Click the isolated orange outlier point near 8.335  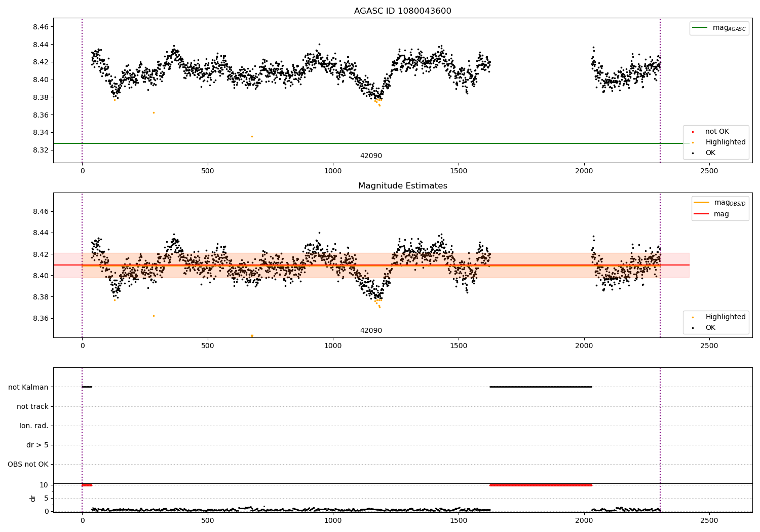(x=252, y=136)
